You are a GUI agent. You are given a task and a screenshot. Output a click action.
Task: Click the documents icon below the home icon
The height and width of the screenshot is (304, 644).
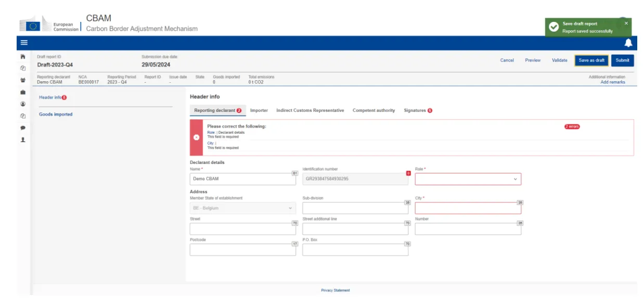23,68
